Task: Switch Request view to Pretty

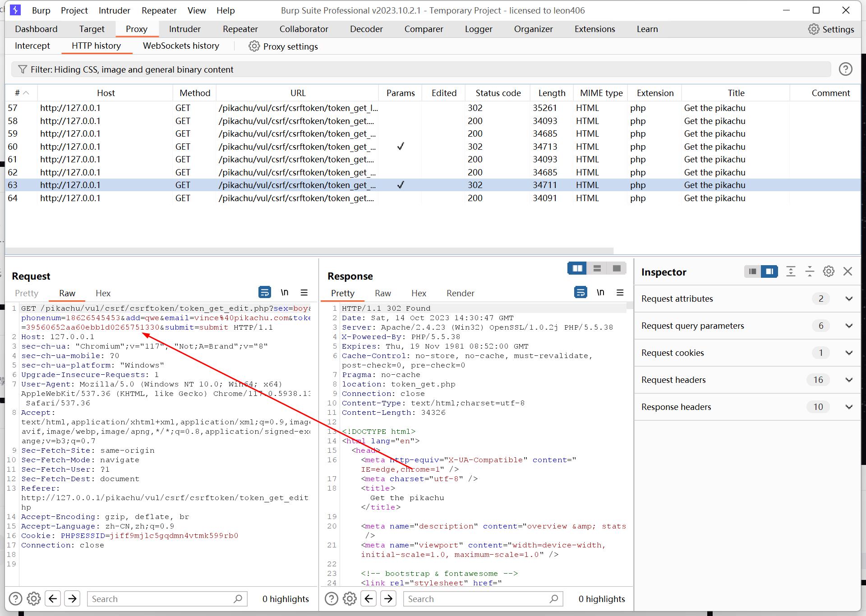Action: 27,293
